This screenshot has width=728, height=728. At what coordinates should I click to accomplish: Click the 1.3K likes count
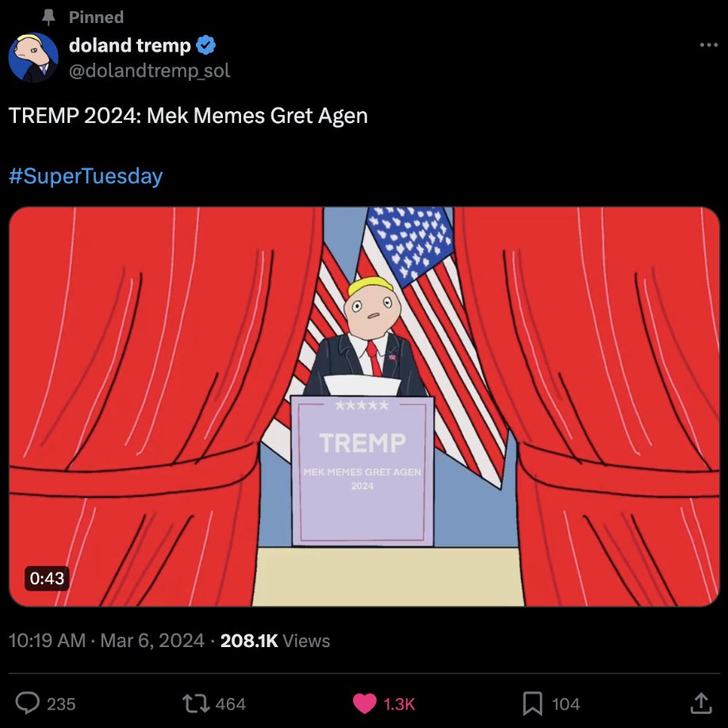pyautogui.click(x=399, y=704)
